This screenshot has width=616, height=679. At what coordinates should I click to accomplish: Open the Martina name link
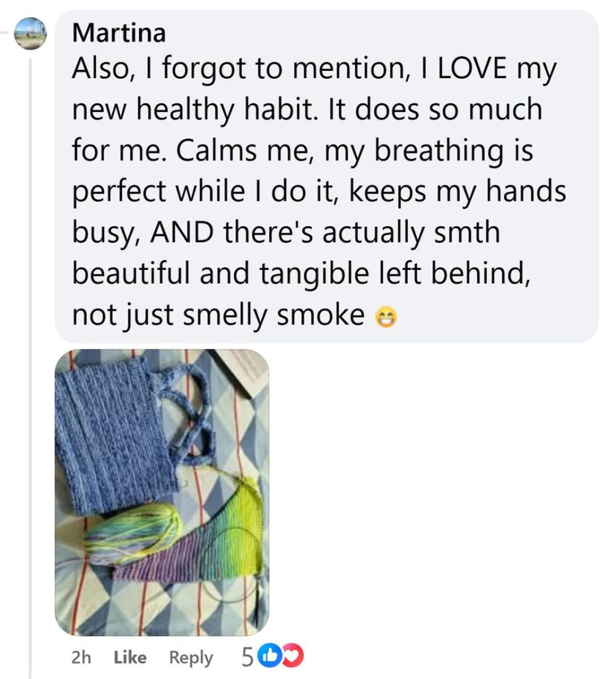click(x=119, y=32)
